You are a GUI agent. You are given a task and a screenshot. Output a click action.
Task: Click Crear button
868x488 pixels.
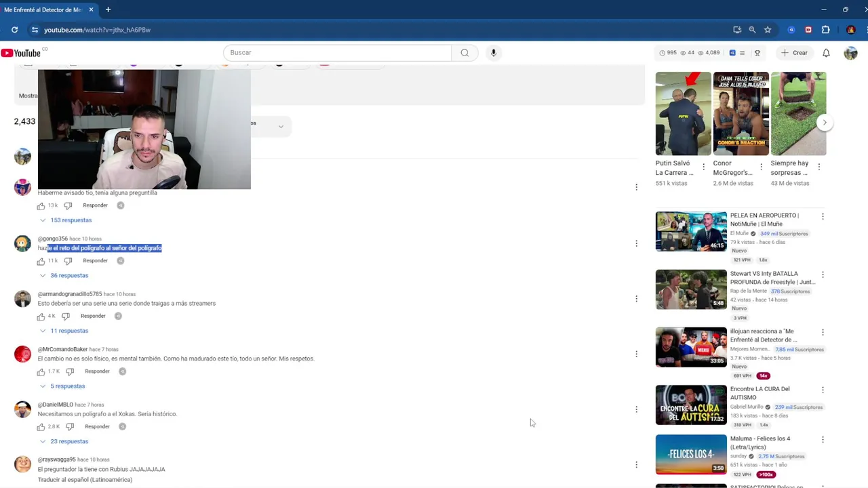794,53
